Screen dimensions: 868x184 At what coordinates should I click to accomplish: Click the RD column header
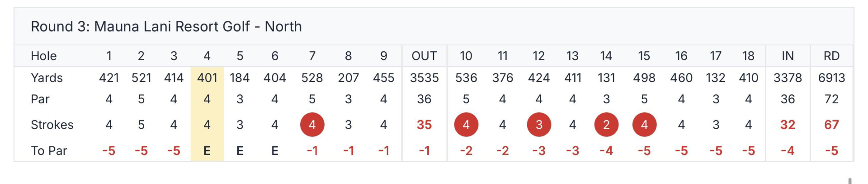point(831,56)
